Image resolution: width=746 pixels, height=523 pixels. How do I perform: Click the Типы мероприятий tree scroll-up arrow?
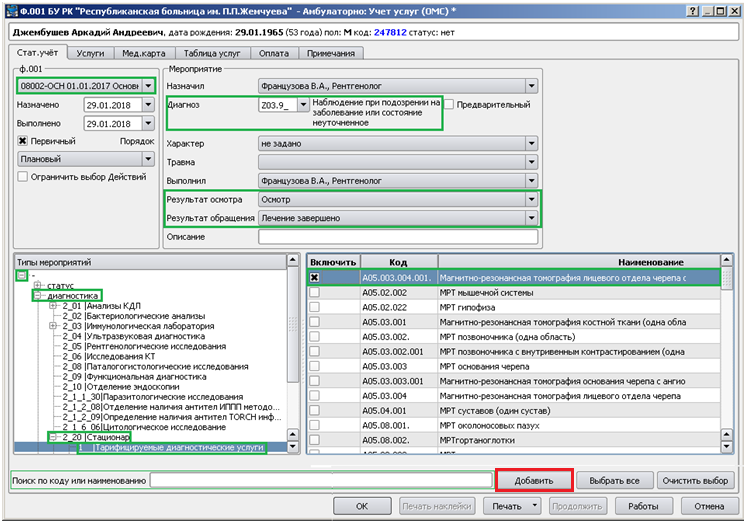click(293, 260)
